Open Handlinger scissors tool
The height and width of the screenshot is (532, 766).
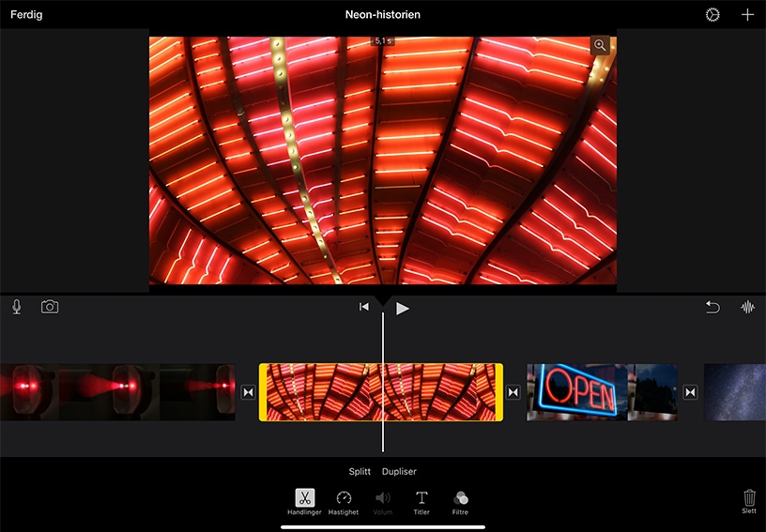pyautogui.click(x=304, y=502)
